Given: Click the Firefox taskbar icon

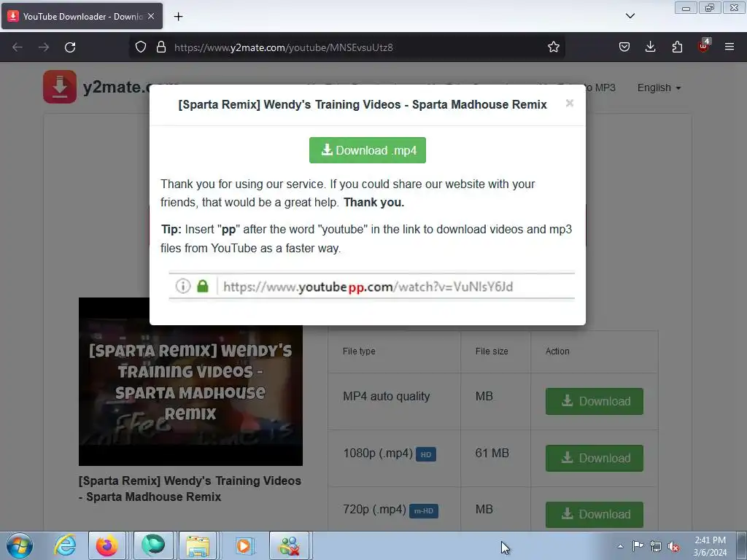Looking at the screenshot, I should pyautogui.click(x=107, y=545).
